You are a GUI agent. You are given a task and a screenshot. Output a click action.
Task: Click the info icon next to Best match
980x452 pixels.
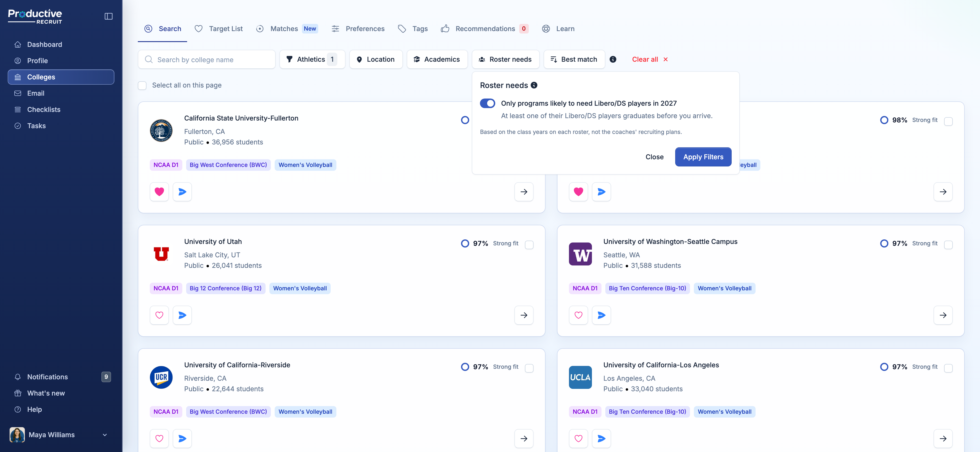pos(613,59)
